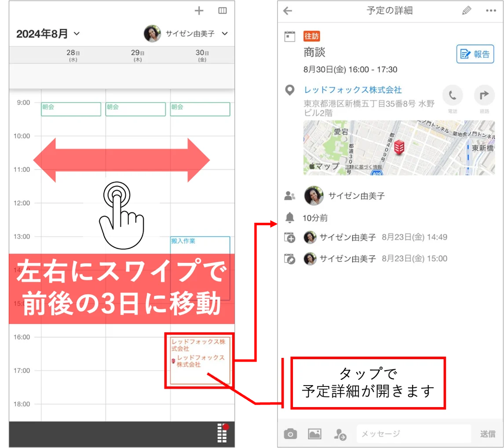504x448 pixels.
Task: Tap 送信 to send message
Action: coord(488,434)
